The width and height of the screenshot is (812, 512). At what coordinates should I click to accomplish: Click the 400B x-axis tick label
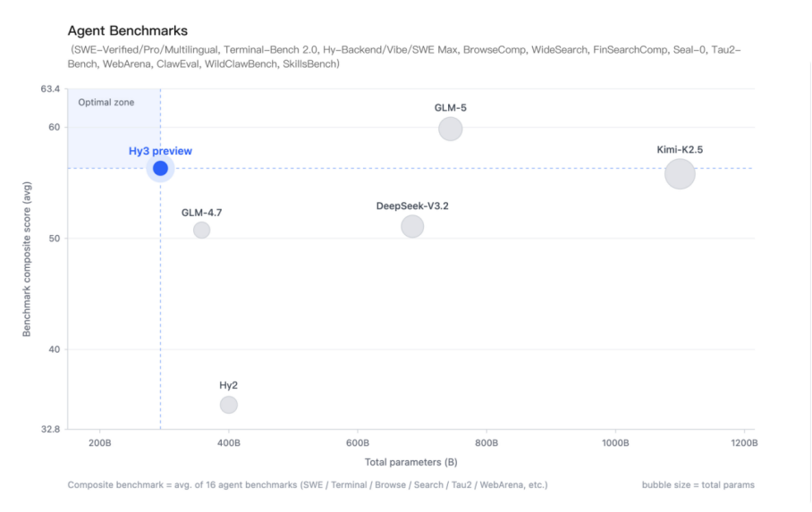[228, 443]
